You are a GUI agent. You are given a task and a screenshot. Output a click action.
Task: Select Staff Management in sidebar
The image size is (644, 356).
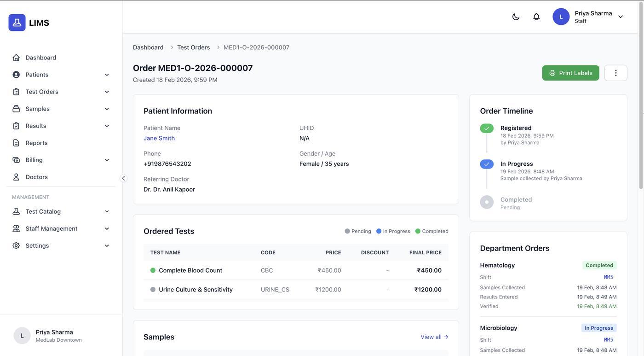(x=52, y=228)
